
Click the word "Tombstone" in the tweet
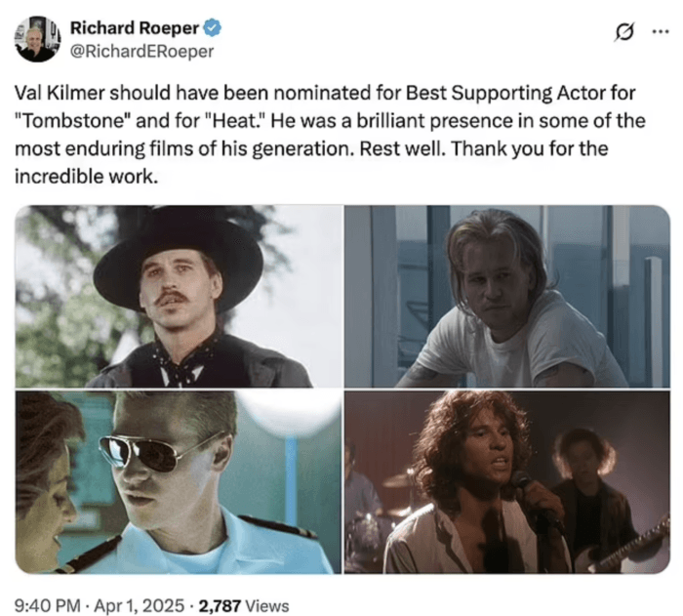point(72,121)
